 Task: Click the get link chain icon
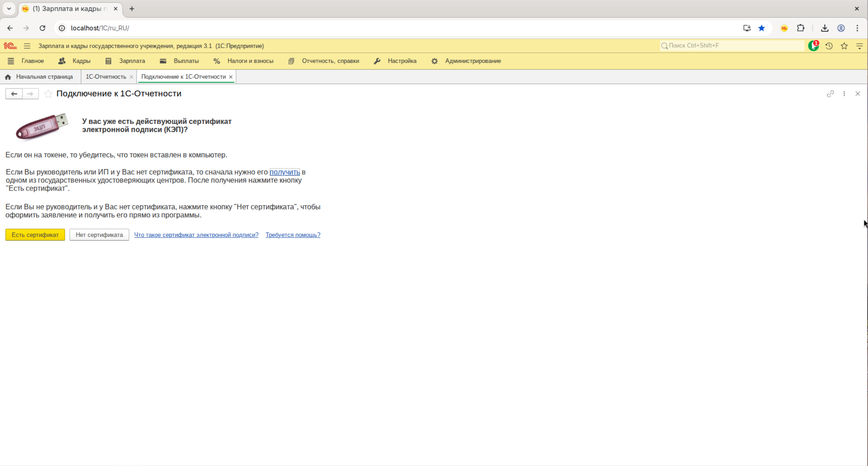[830, 94]
